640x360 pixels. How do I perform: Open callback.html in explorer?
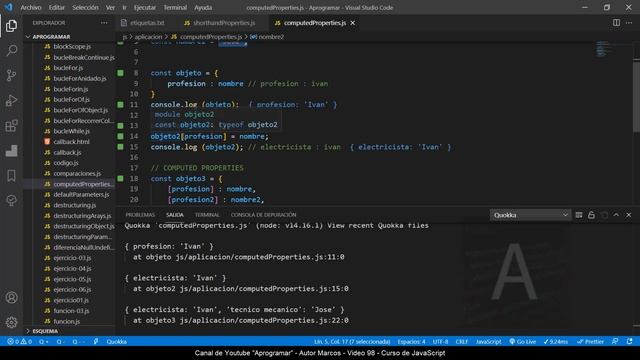pyautogui.click(x=71, y=142)
